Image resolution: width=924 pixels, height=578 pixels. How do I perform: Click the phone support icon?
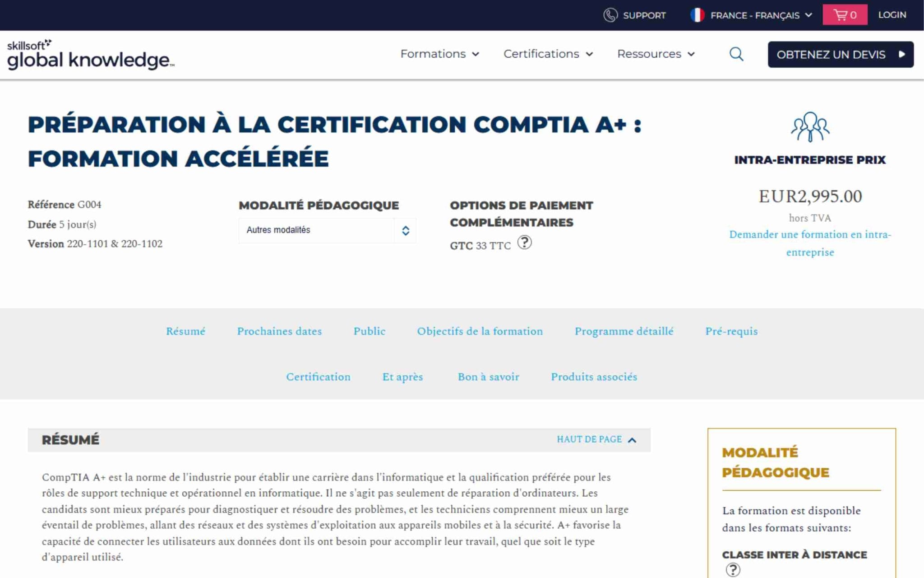tap(610, 15)
